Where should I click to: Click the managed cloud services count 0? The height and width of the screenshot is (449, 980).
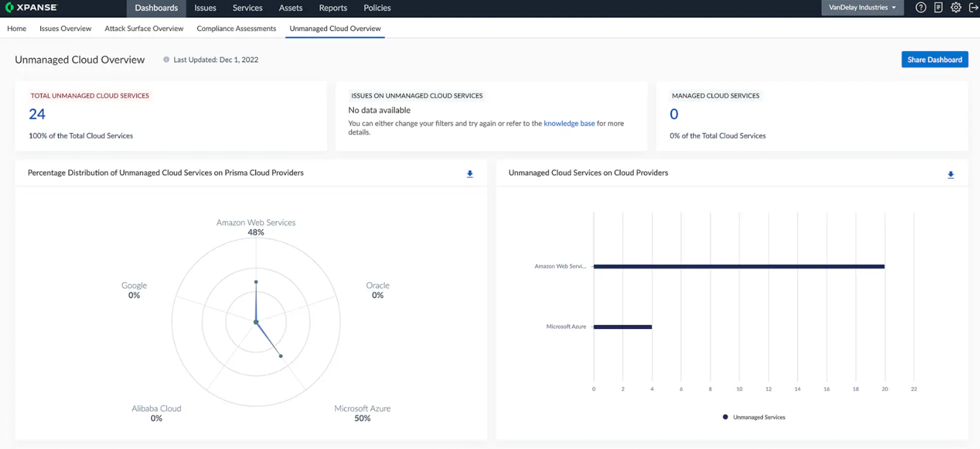click(x=674, y=114)
